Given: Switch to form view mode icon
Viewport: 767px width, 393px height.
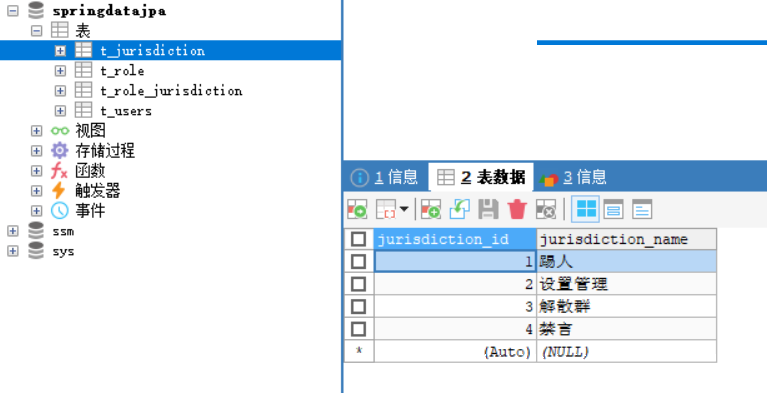Looking at the screenshot, I should point(613,209).
